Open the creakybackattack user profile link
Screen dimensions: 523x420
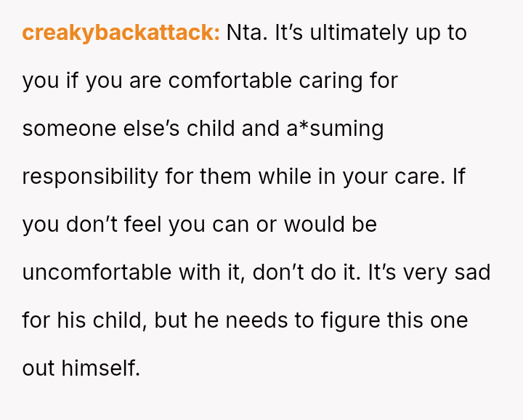(121, 33)
